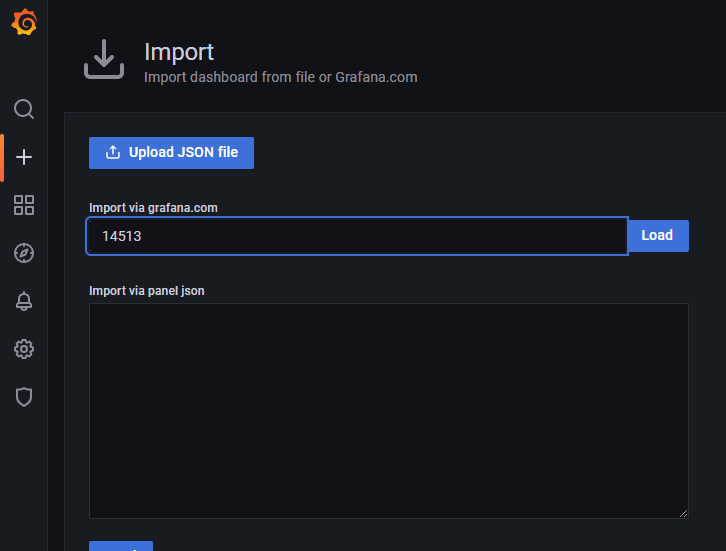The image size is (726, 551).
Task: Open the Explore compass icon
Action: pos(24,253)
